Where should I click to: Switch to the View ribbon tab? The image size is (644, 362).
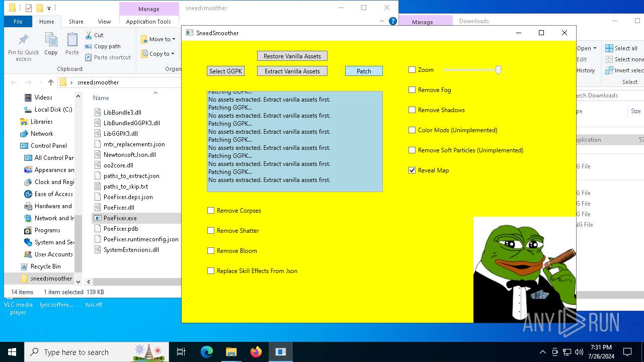click(104, 22)
